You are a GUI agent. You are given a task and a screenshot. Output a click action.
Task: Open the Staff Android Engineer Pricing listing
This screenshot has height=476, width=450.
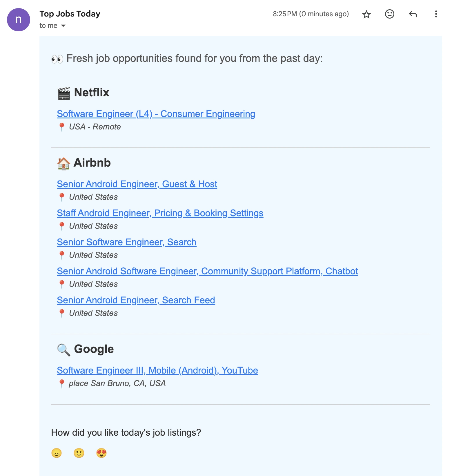click(160, 213)
